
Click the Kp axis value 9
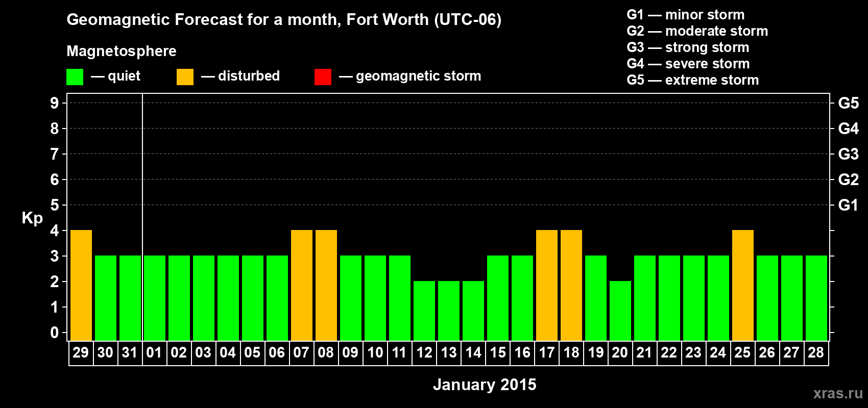click(55, 103)
